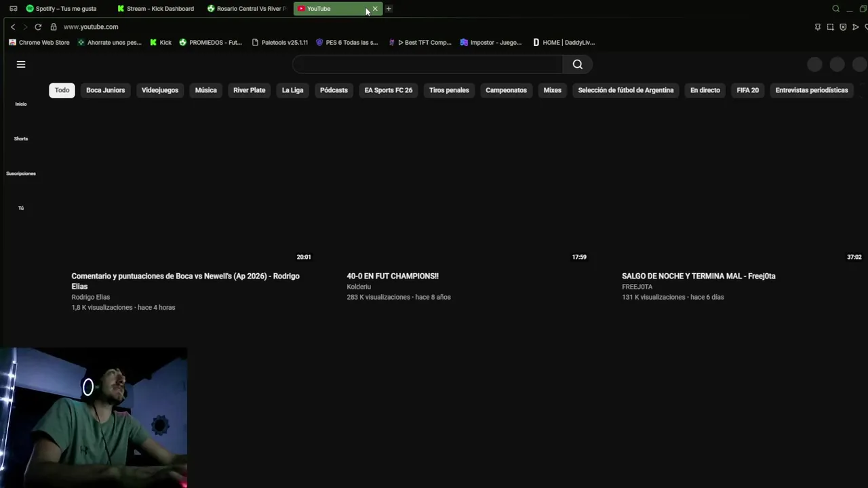Open the Kolderiu channel link
The height and width of the screenshot is (488, 868).
359,287
